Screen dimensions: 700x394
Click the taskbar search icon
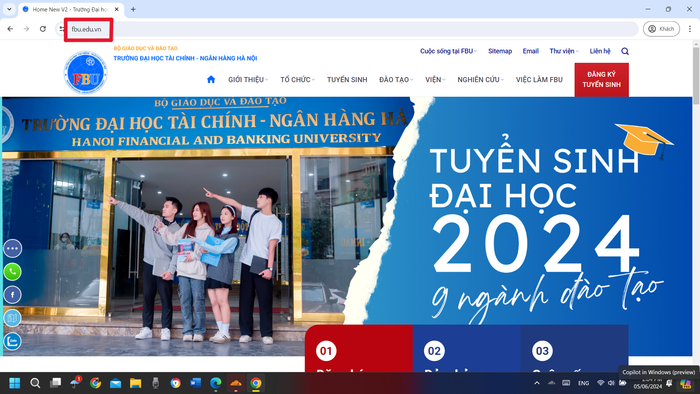pos(35,383)
